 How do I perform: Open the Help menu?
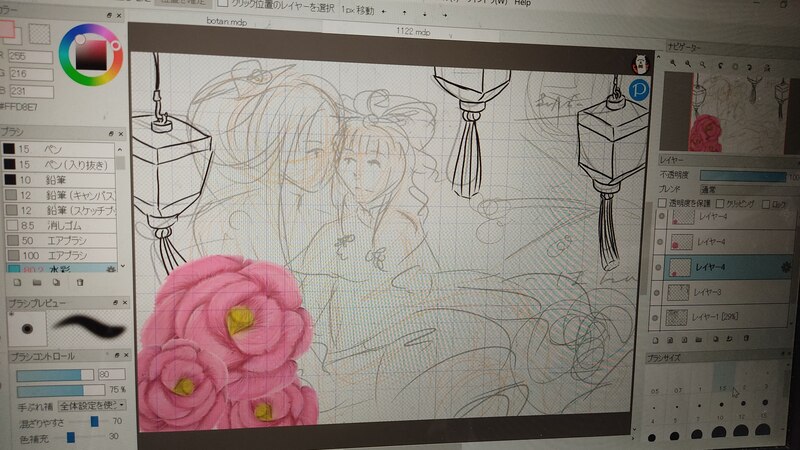coord(522,3)
